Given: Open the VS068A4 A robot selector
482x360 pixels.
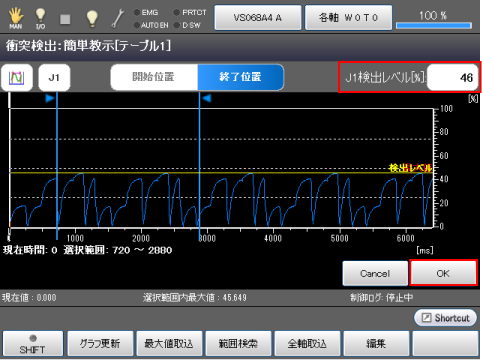Looking at the screenshot, I should 258,18.
